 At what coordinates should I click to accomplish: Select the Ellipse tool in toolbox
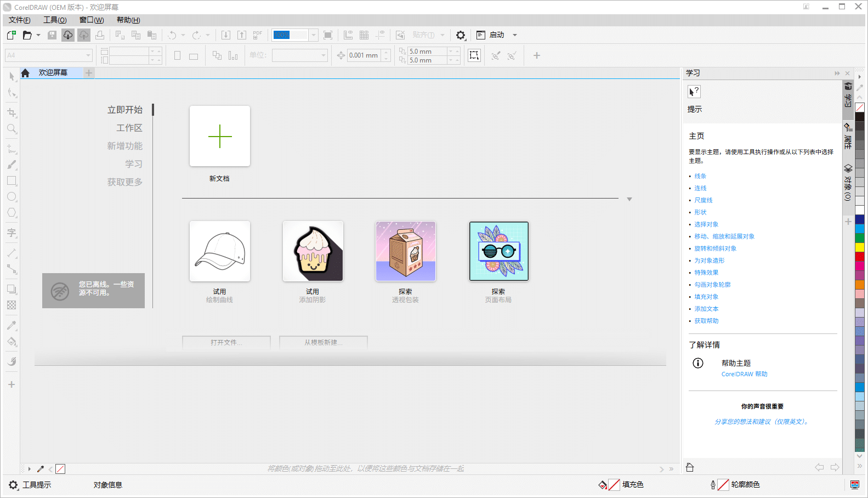(12, 197)
